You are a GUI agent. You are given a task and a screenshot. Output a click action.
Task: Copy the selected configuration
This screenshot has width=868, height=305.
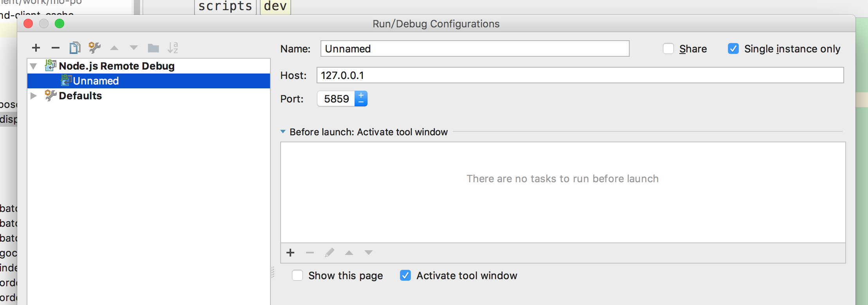click(x=75, y=48)
